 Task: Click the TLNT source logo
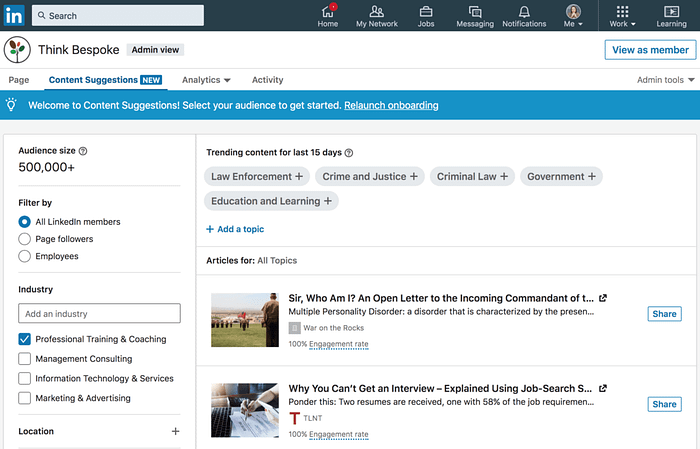click(295, 418)
